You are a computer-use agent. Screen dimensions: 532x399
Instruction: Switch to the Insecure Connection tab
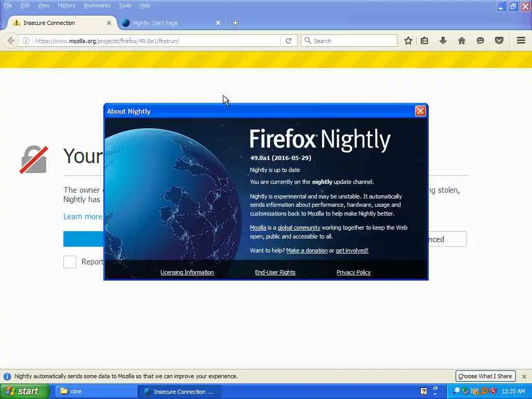point(61,23)
